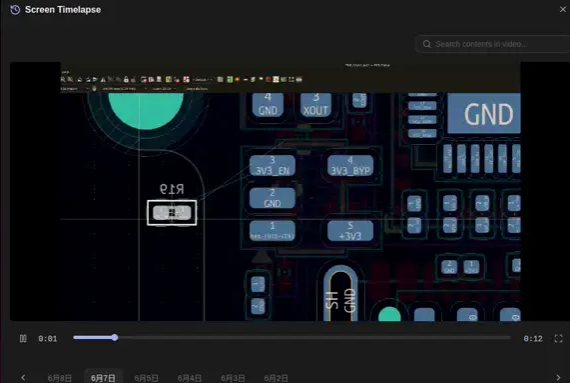Enter fullscreen mode for the timelapse
The image size is (570, 383).
558,339
